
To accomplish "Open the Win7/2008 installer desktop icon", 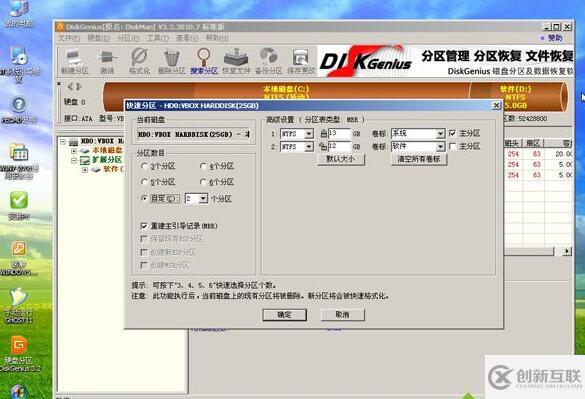I will (19, 161).
